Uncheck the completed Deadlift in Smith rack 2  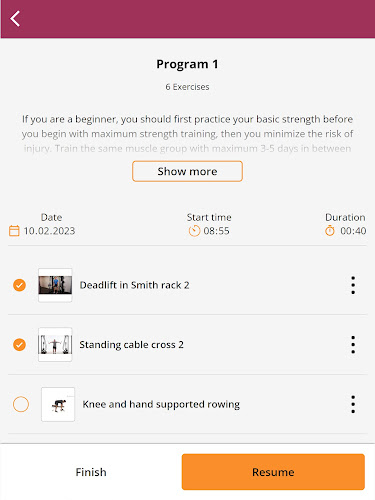19,285
